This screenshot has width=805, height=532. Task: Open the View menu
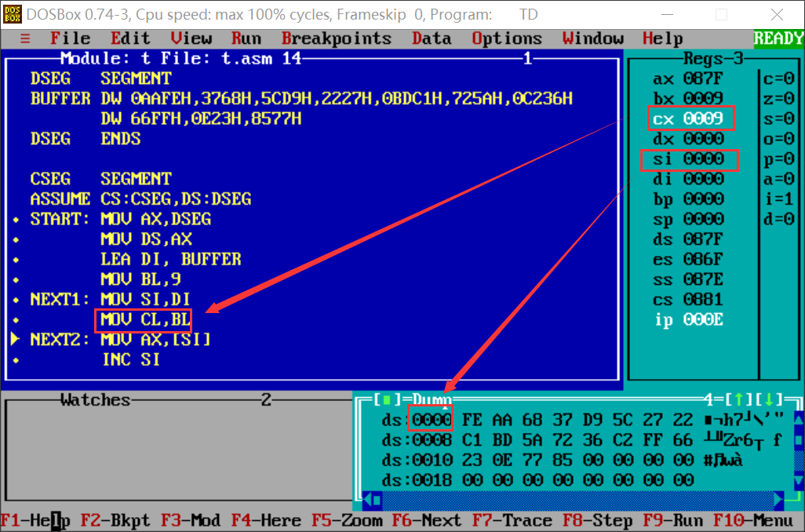point(191,38)
